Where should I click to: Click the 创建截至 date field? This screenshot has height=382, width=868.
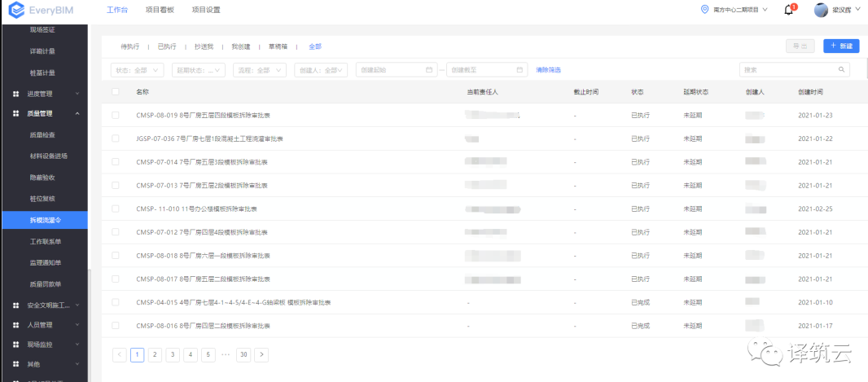(x=487, y=70)
